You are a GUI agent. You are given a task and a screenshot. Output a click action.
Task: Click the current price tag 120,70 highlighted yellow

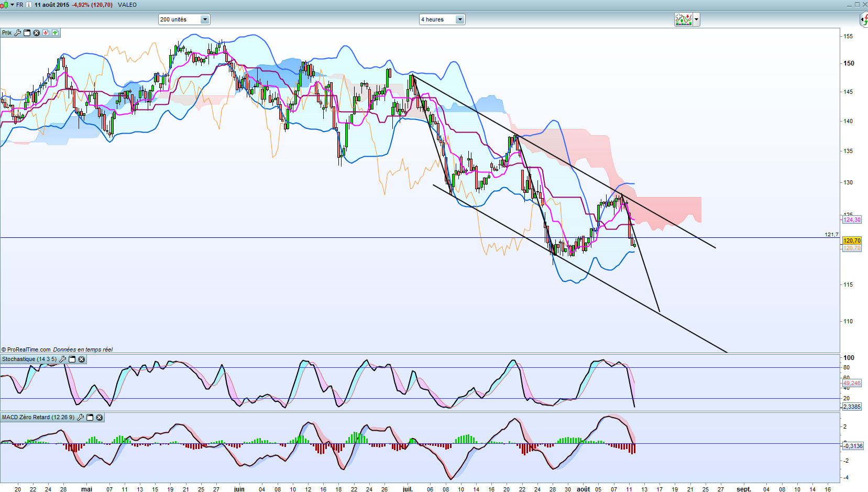(852, 240)
